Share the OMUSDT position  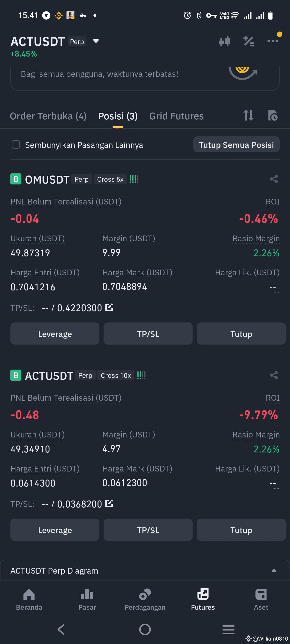coord(274,179)
